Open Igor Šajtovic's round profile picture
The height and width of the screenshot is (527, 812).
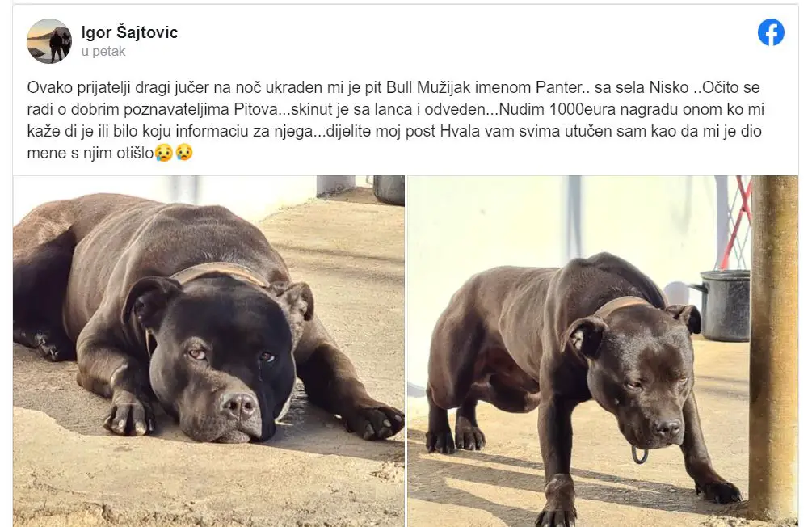49,41
